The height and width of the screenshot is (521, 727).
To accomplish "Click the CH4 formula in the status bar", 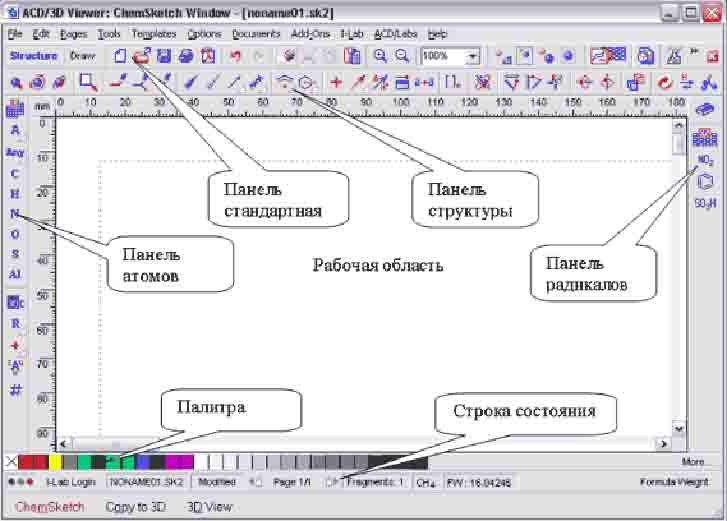I will pos(426,483).
